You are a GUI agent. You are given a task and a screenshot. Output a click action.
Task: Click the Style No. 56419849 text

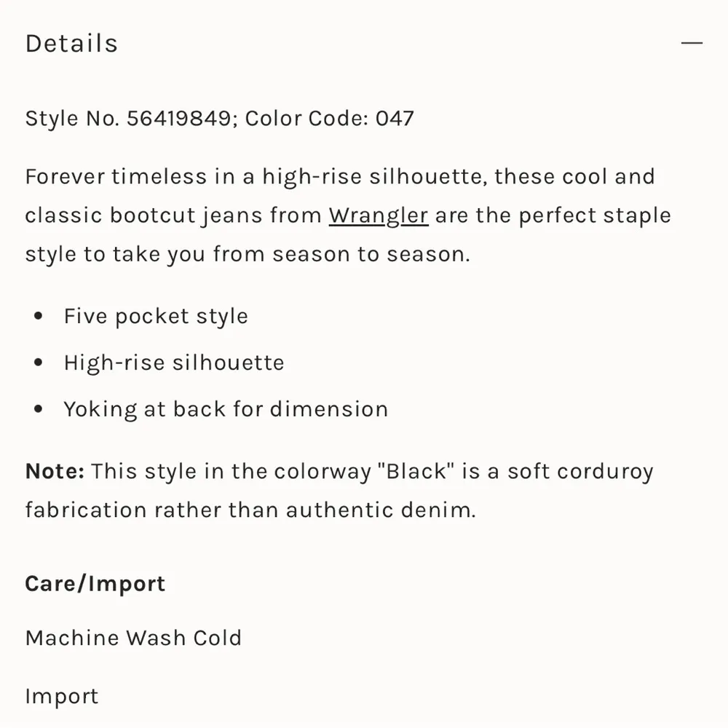point(127,118)
